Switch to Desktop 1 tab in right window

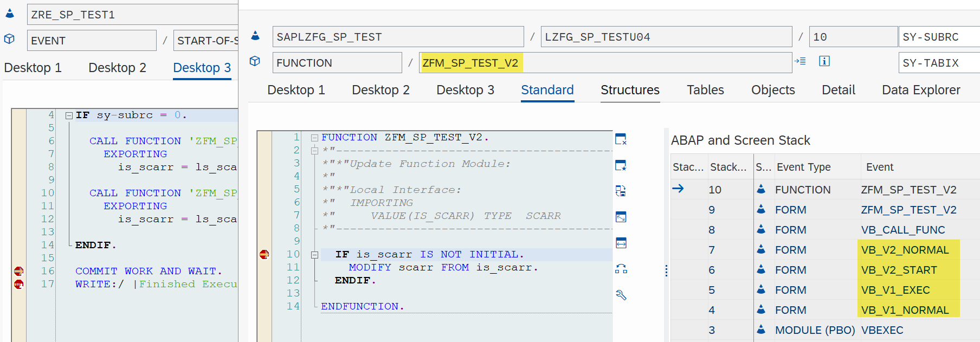296,90
